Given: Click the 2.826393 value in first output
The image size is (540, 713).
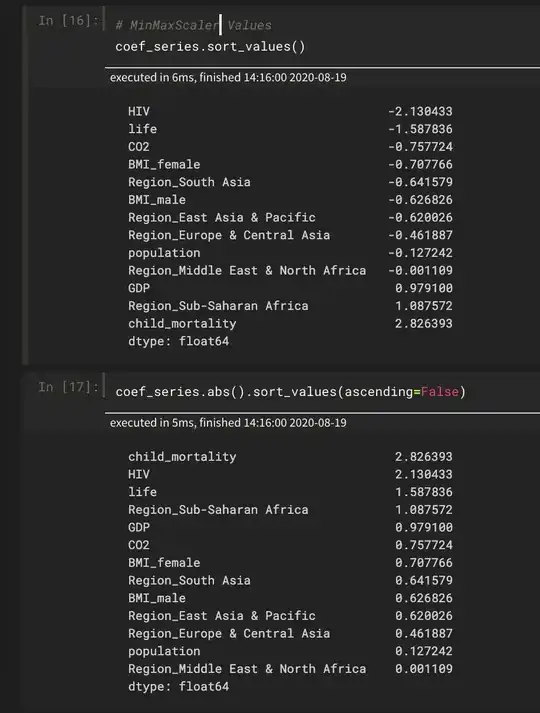Looking at the screenshot, I should 424,324.
